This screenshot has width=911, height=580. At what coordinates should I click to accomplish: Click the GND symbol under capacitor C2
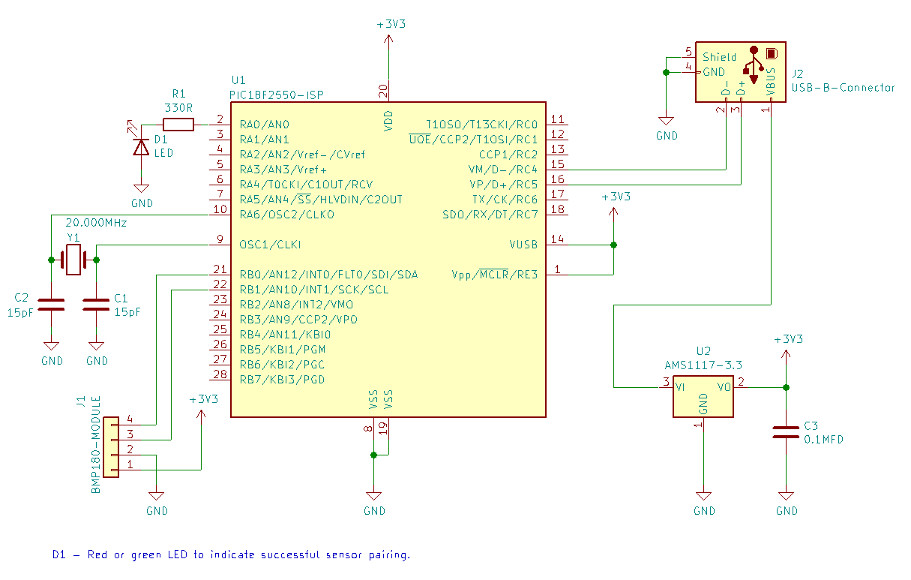click(x=51, y=346)
